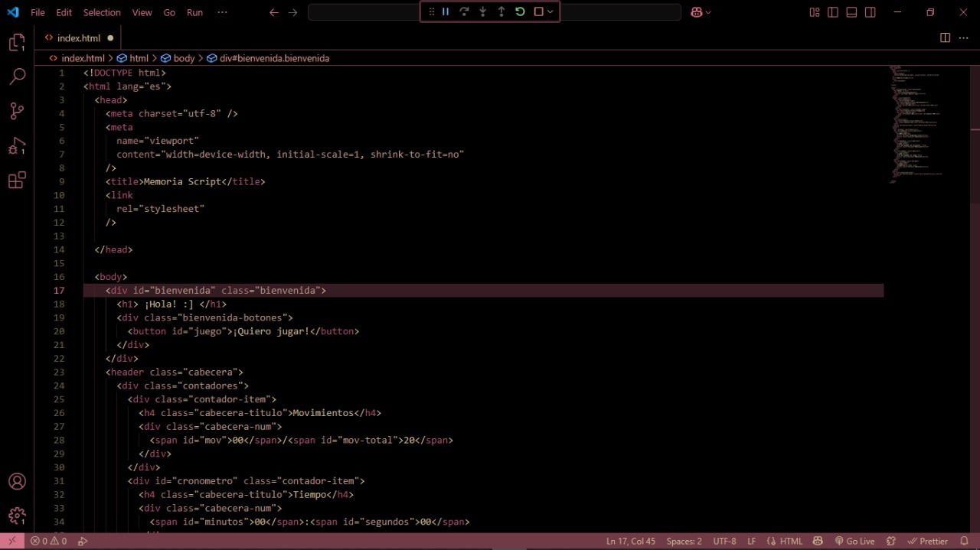Open the Selection menu
Image resolution: width=980 pixels, height=550 pixels.
(x=102, y=12)
